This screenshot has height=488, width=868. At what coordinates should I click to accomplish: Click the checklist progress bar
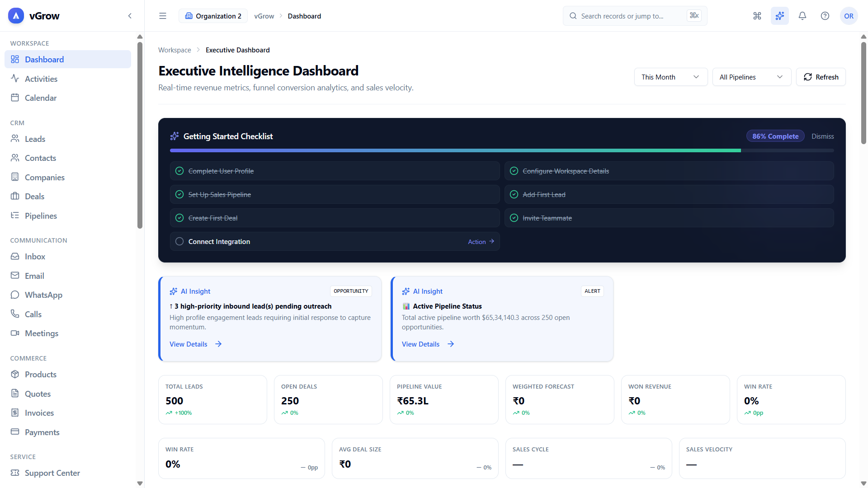click(502, 150)
